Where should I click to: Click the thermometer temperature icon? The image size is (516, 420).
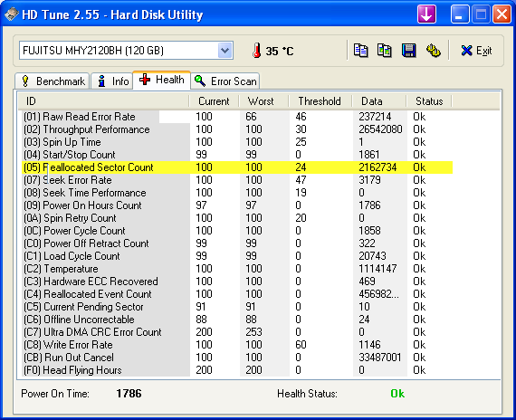pyautogui.click(x=257, y=51)
